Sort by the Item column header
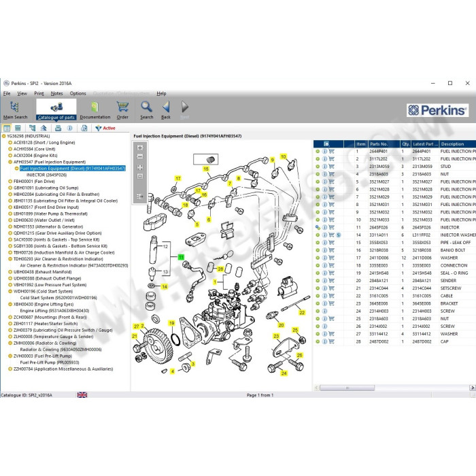This screenshot has width=476, height=476. coord(361,144)
